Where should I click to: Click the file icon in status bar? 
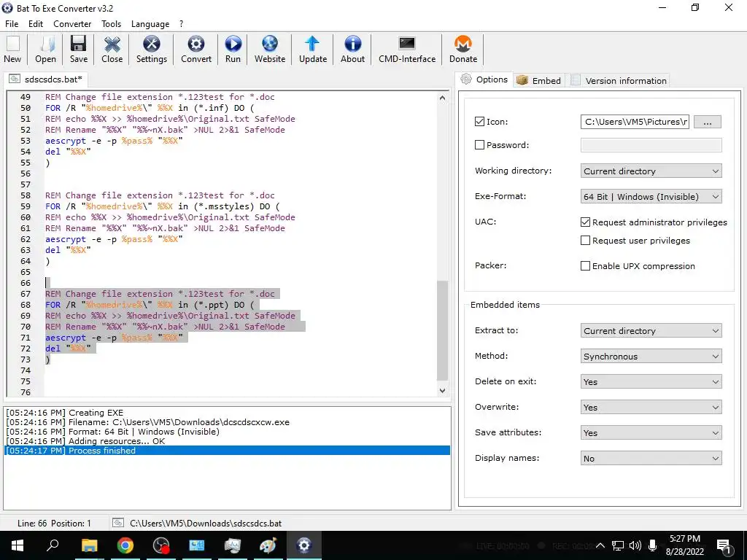tap(117, 523)
